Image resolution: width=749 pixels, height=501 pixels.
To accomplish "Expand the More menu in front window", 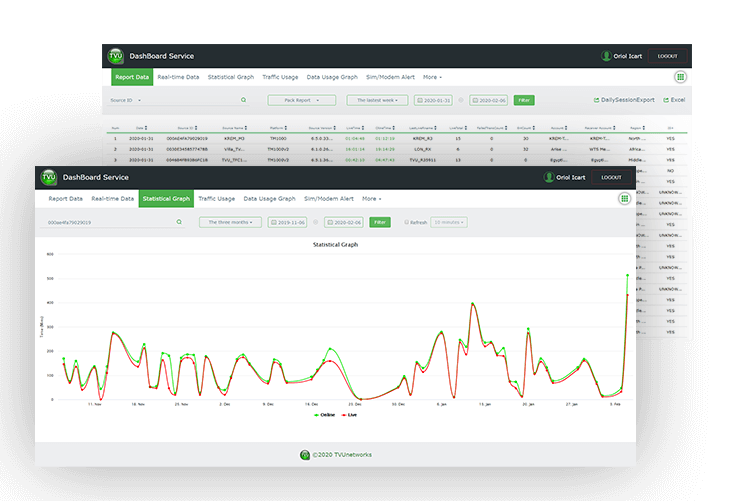I will point(372,199).
